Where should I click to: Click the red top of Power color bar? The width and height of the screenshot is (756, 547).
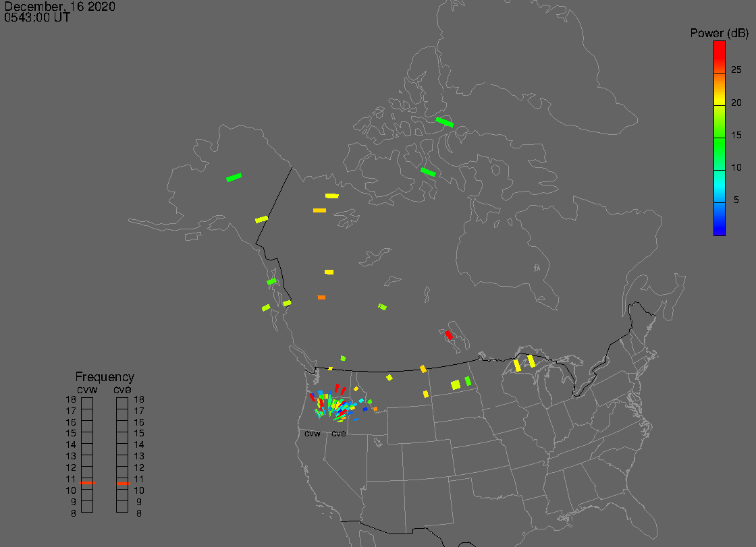(x=720, y=51)
